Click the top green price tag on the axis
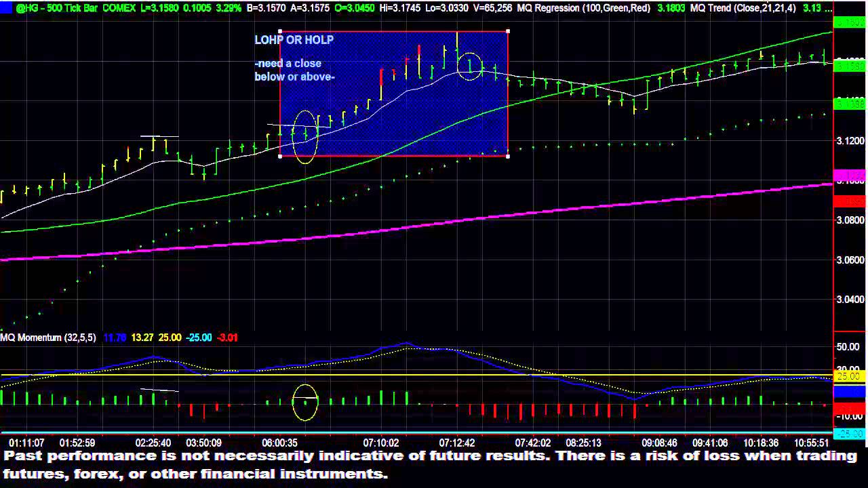This screenshot has height=488, width=868. click(x=850, y=22)
